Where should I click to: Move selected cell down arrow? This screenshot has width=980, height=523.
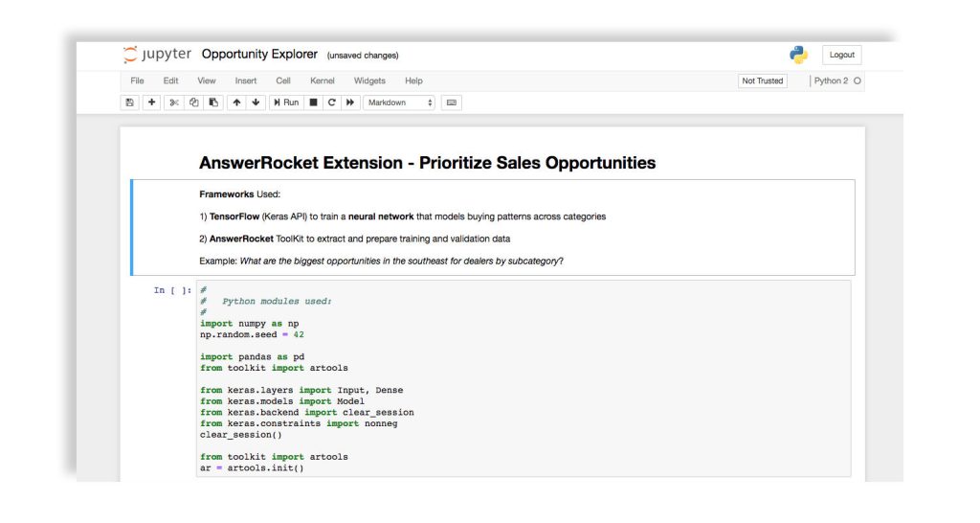[256, 102]
